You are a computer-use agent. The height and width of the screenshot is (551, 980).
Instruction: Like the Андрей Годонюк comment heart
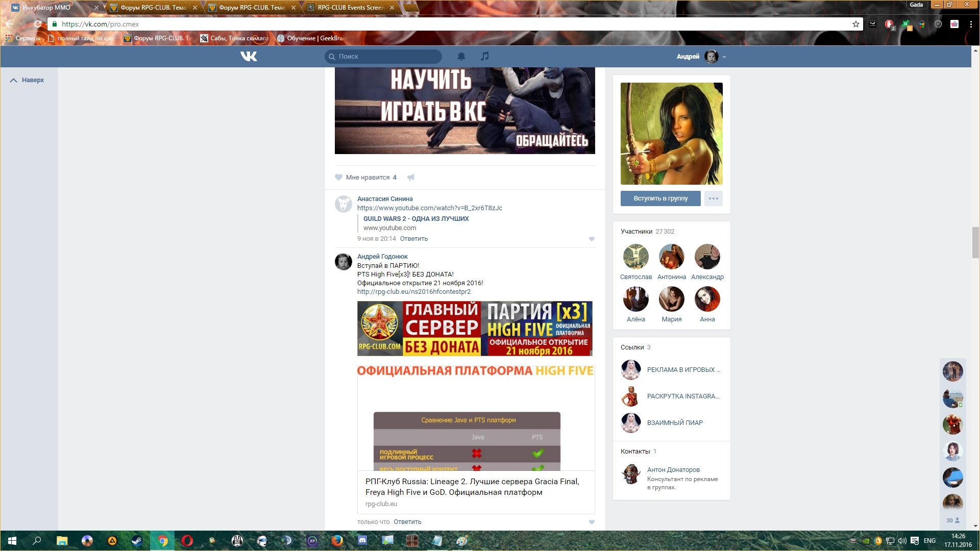(x=592, y=522)
